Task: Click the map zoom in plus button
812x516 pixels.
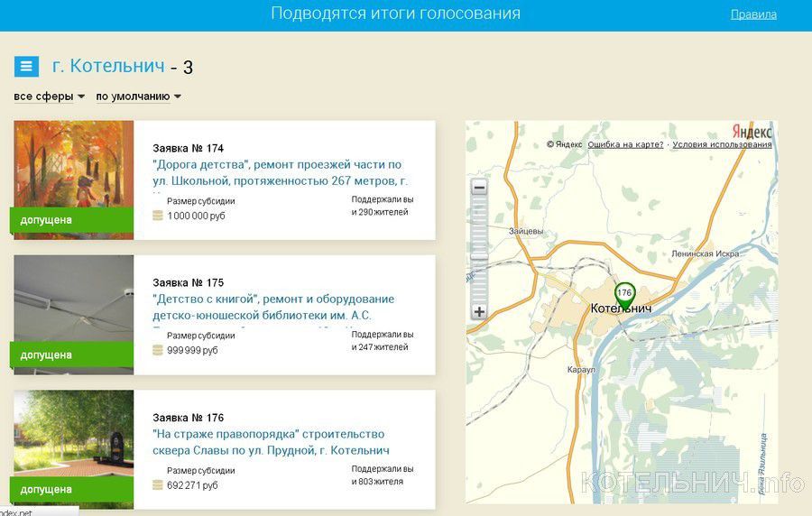Action: [x=479, y=312]
